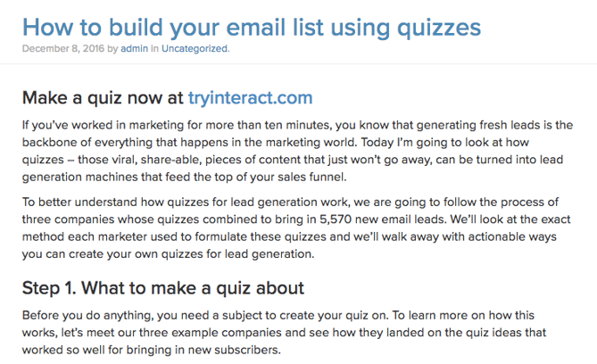Open the Uncategorized category link
597x364 pixels.
pos(195,49)
